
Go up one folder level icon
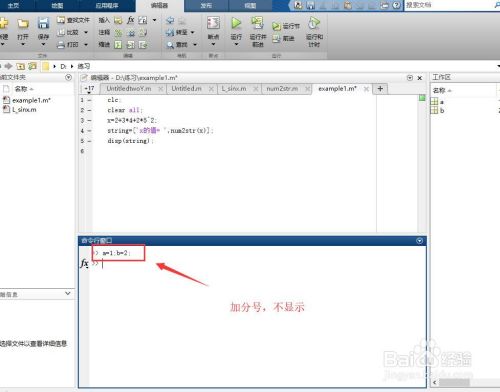pos(21,66)
